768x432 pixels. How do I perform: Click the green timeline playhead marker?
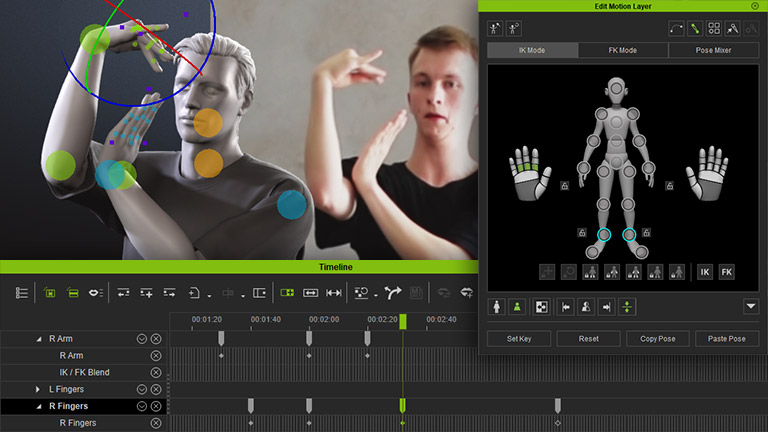pos(403,321)
